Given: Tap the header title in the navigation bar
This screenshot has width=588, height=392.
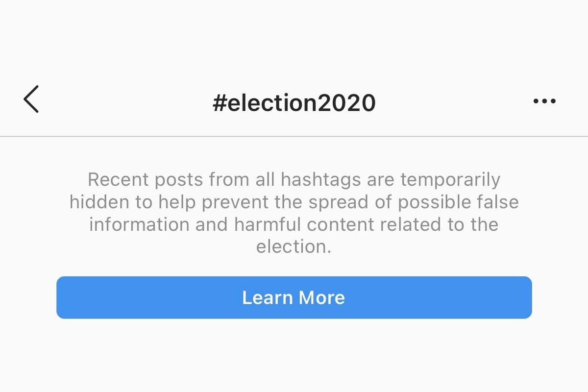Looking at the screenshot, I should click(x=294, y=103).
